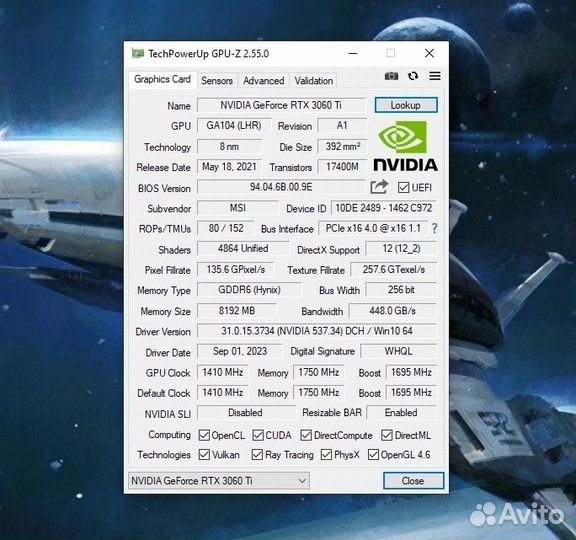
Task: Click the NVIDIA SLI Disabled value
Action: click(246, 413)
